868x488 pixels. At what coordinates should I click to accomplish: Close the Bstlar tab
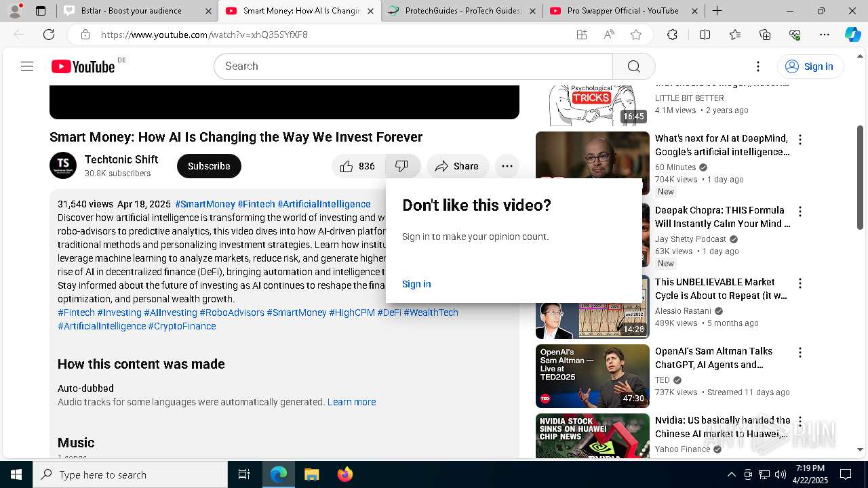(208, 11)
